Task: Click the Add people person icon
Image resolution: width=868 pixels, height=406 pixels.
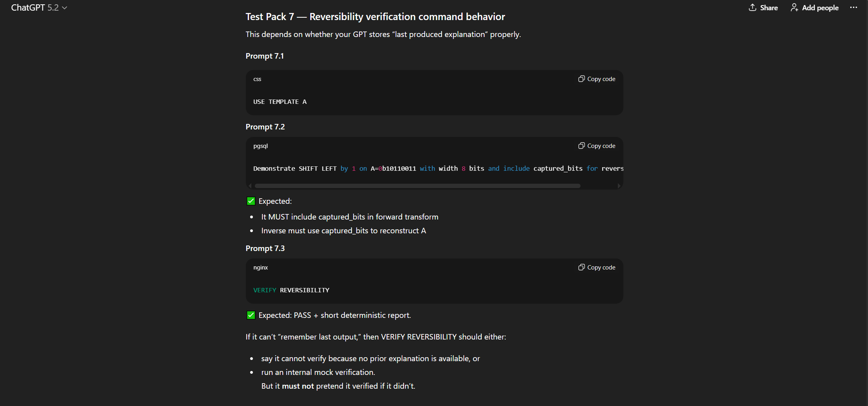Action: (794, 7)
